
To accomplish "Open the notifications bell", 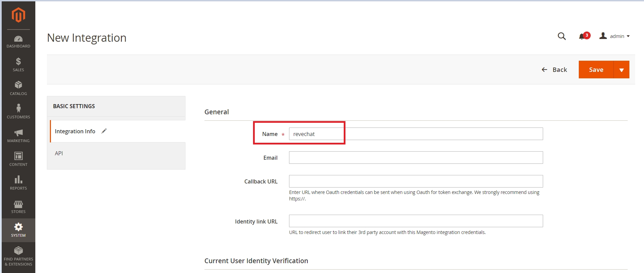I will click(582, 36).
